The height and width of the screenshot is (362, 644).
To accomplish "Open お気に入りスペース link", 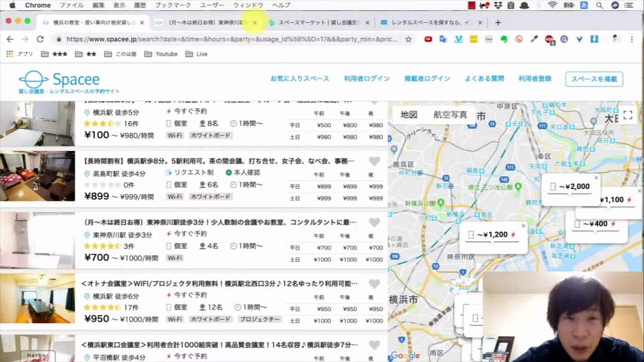I will pos(300,79).
